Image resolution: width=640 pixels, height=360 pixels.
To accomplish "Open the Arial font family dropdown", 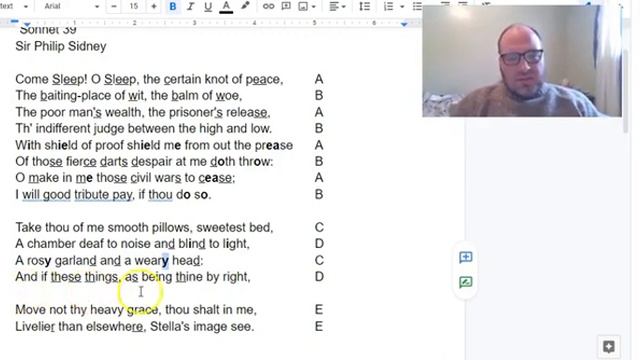I will (71, 7).
